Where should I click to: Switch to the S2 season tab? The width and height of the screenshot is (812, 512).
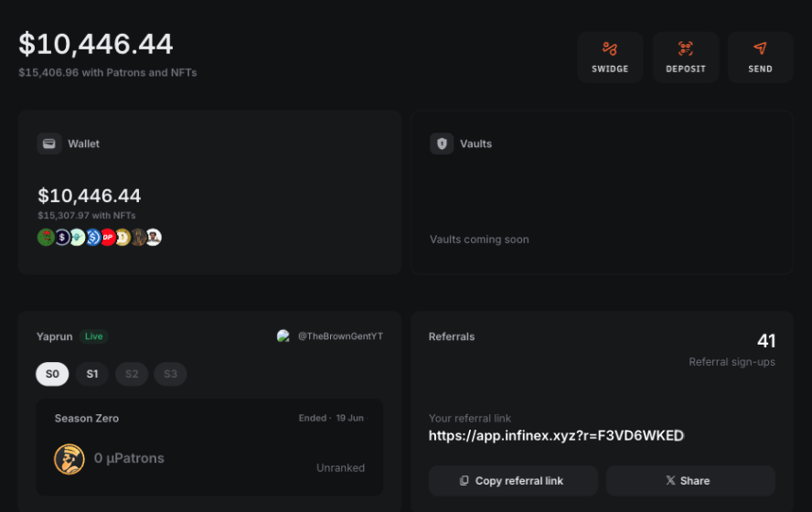132,374
